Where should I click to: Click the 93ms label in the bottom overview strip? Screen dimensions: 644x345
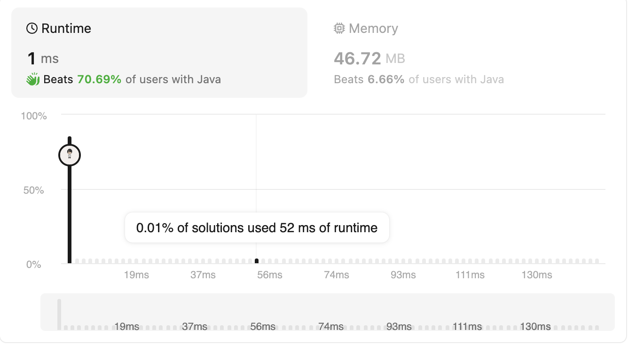399,326
